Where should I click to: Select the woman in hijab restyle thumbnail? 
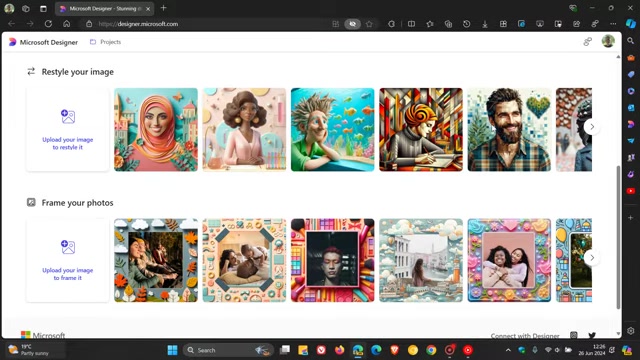click(x=156, y=129)
